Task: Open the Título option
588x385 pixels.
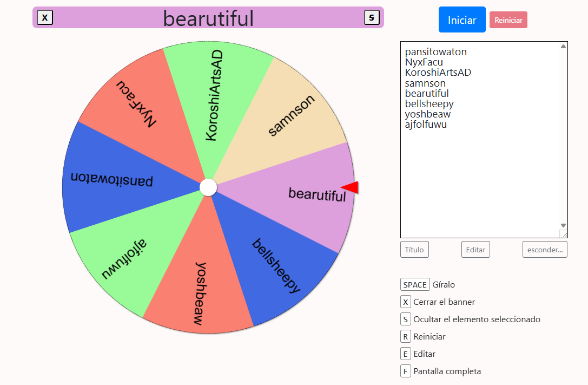Action: tap(414, 250)
